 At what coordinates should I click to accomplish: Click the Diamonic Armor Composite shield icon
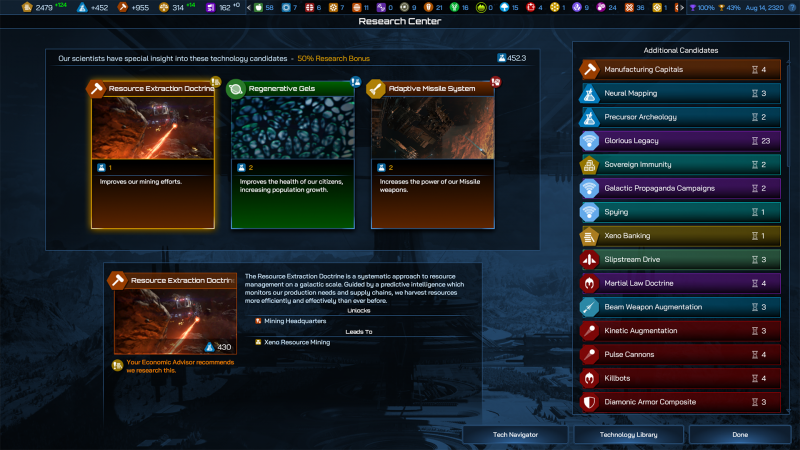tap(590, 402)
